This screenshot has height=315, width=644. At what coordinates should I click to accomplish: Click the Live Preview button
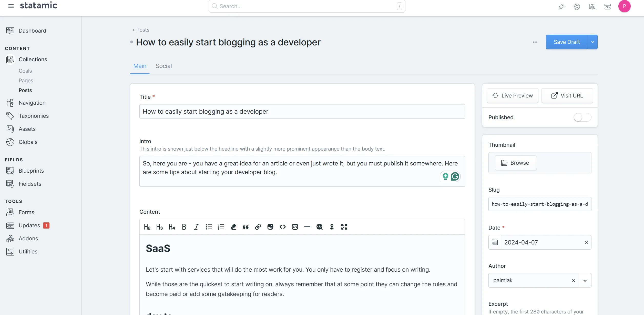click(x=513, y=96)
